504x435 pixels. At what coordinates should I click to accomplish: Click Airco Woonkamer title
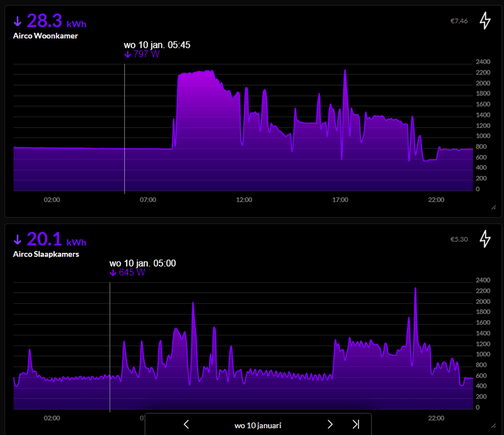tap(45, 36)
